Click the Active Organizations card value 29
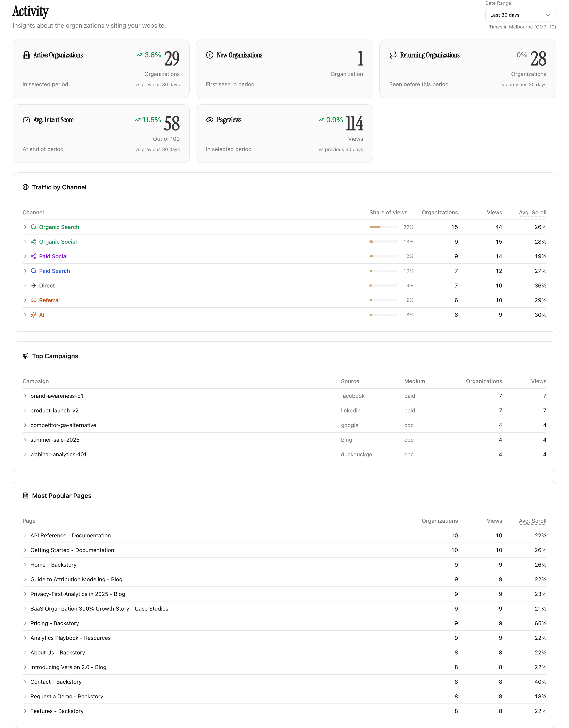The width and height of the screenshot is (569, 728). (x=172, y=59)
